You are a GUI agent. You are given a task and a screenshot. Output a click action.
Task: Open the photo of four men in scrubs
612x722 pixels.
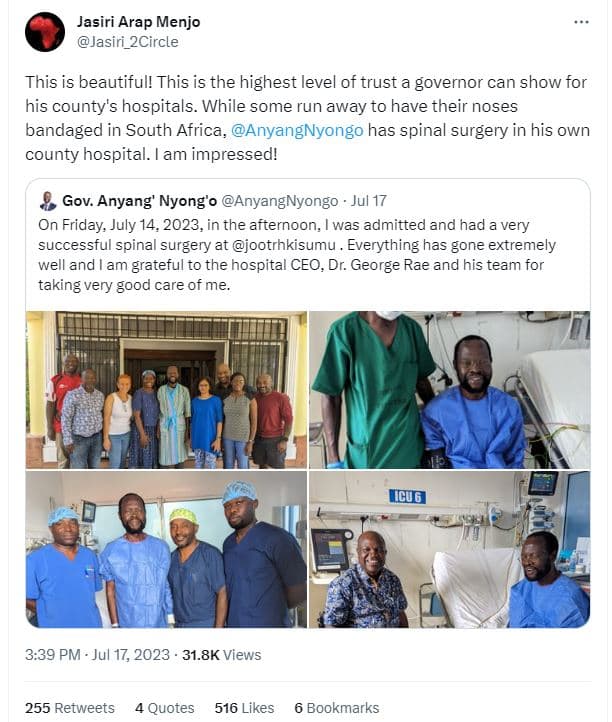pos(166,549)
